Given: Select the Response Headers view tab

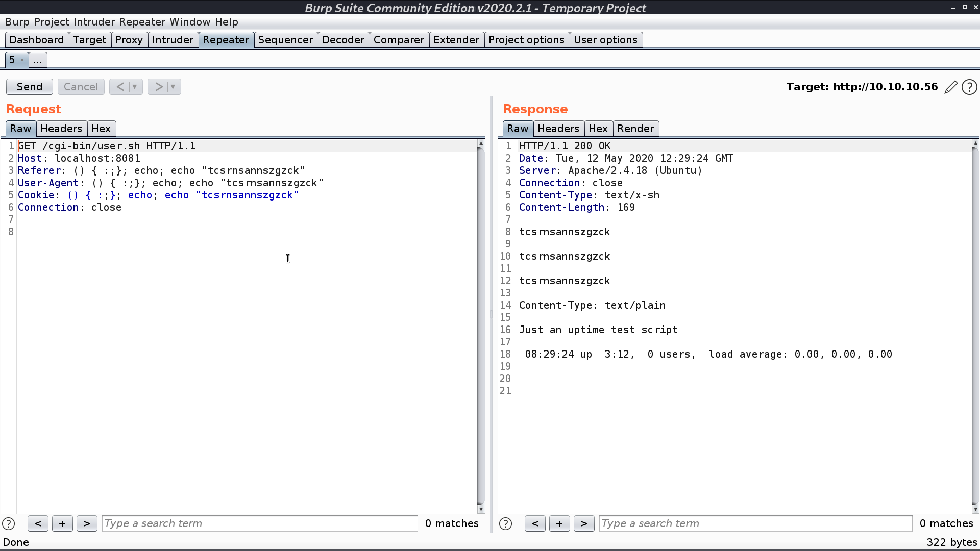Looking at the screenshot, I should point(558,129).
